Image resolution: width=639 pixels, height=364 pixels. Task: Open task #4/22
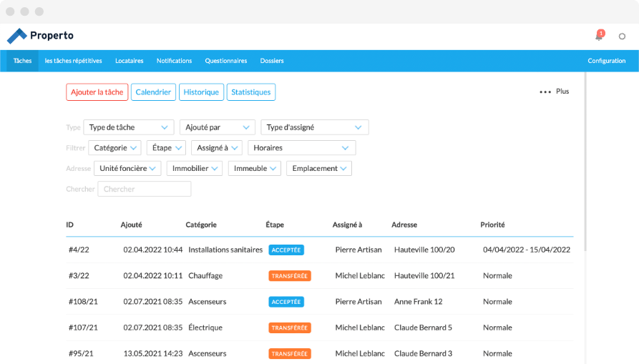[79, 250]
